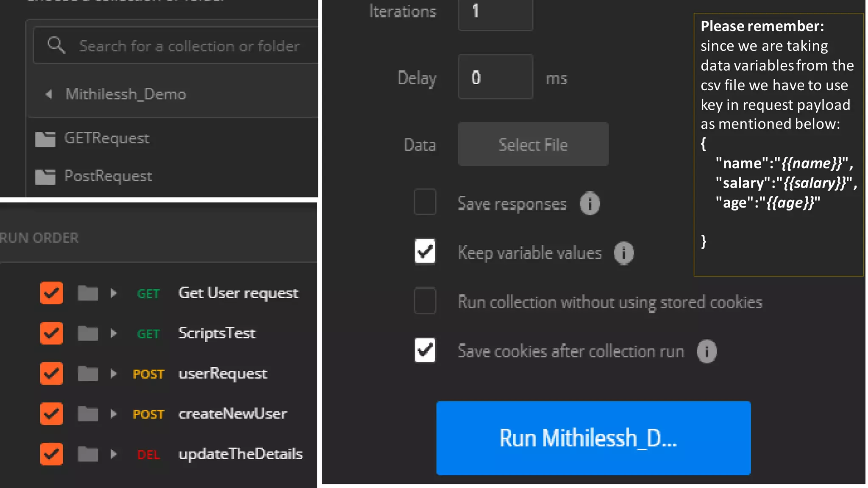This screenshot has width=868, height=488.
Task: Expand the createNewUser request arrow
Action: point(113,414)
